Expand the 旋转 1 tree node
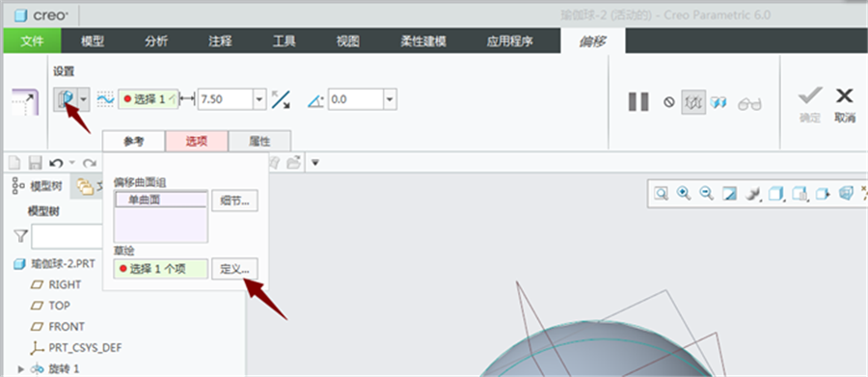Screen dimensions: 868x377 point(21,368)
